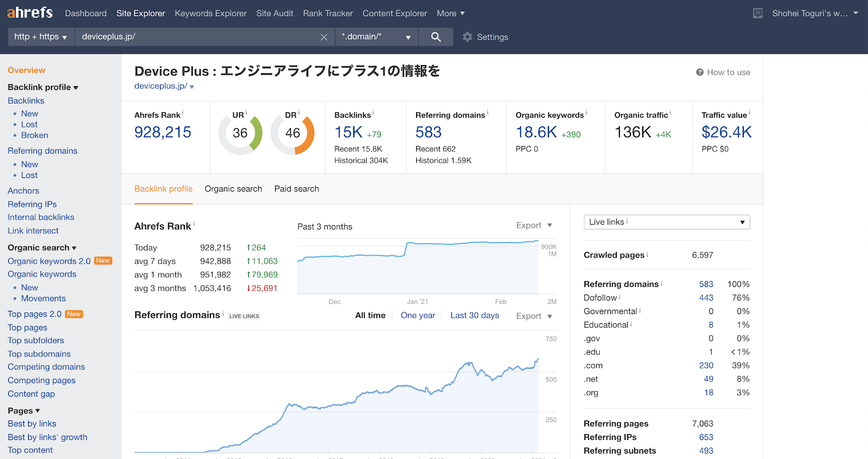Show Last 30 days referring domains range

(x=475, y=315)
